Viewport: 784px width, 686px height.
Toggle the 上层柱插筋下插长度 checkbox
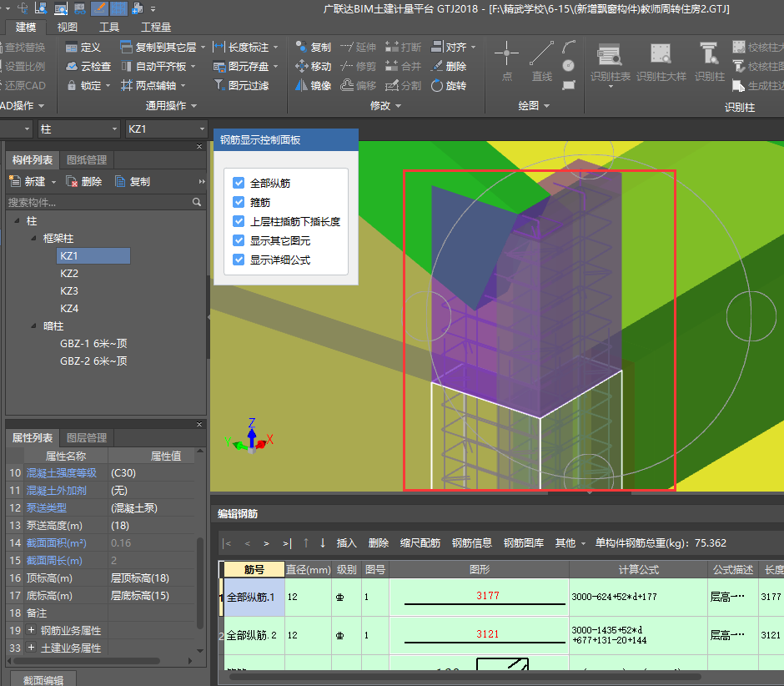239,222
